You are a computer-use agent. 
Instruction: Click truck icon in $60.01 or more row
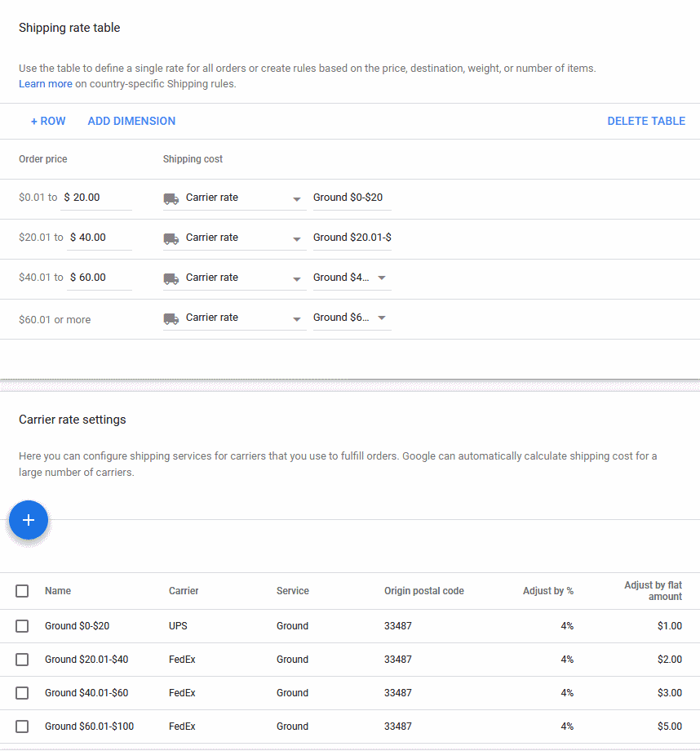(171, 318)
